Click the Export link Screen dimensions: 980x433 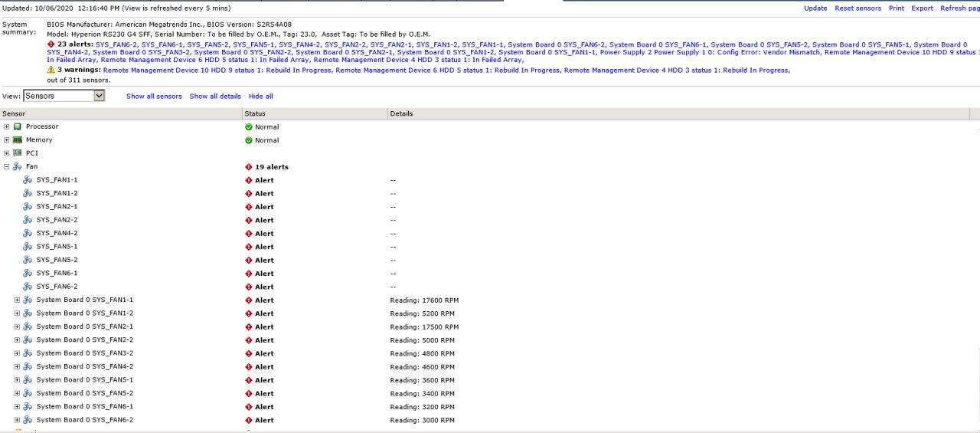coord(922,8)
